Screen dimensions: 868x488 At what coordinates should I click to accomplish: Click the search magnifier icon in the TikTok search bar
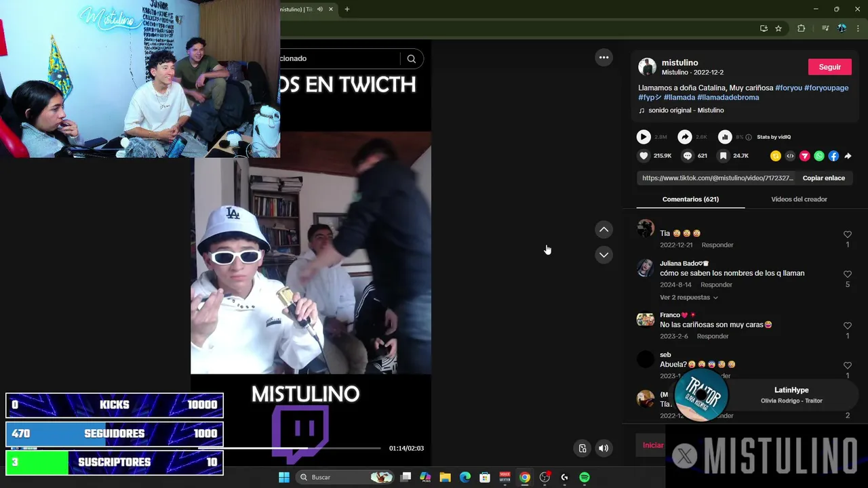click(411, 59)
